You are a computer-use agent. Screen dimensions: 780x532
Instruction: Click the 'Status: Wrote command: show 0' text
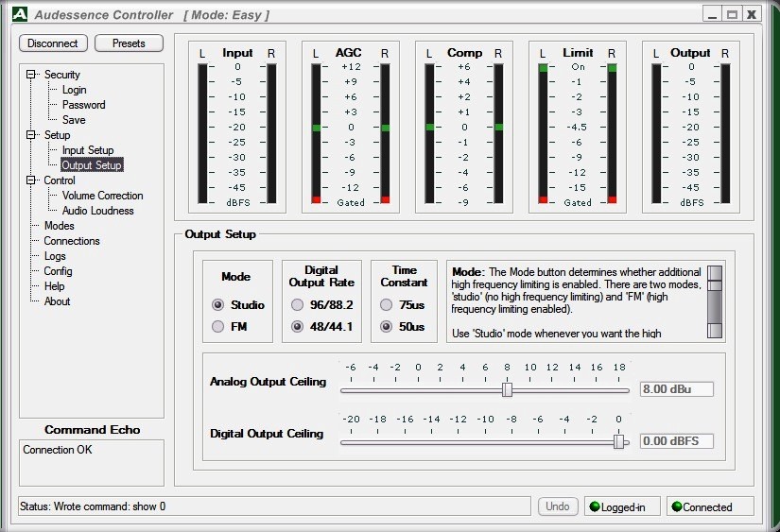(93, 506)
